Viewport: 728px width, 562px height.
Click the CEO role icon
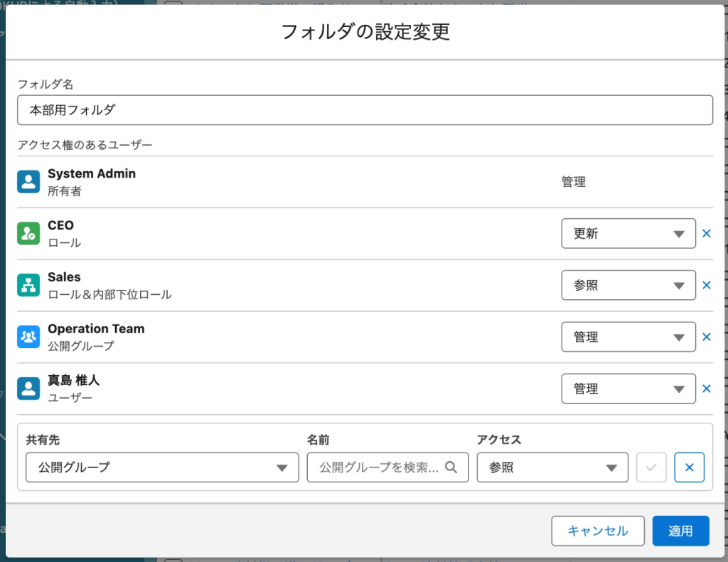click(x=28, y=234)
